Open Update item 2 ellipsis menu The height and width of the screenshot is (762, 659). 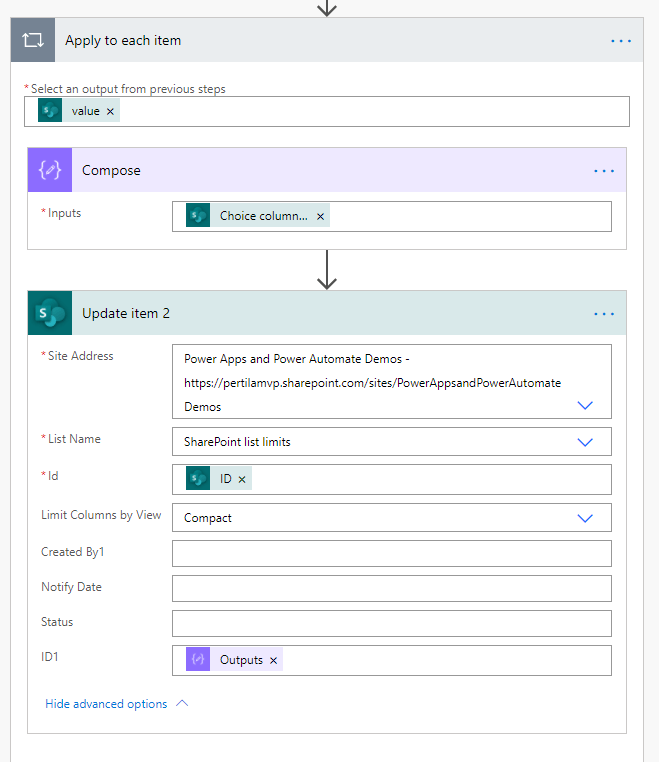coord(604,314)
